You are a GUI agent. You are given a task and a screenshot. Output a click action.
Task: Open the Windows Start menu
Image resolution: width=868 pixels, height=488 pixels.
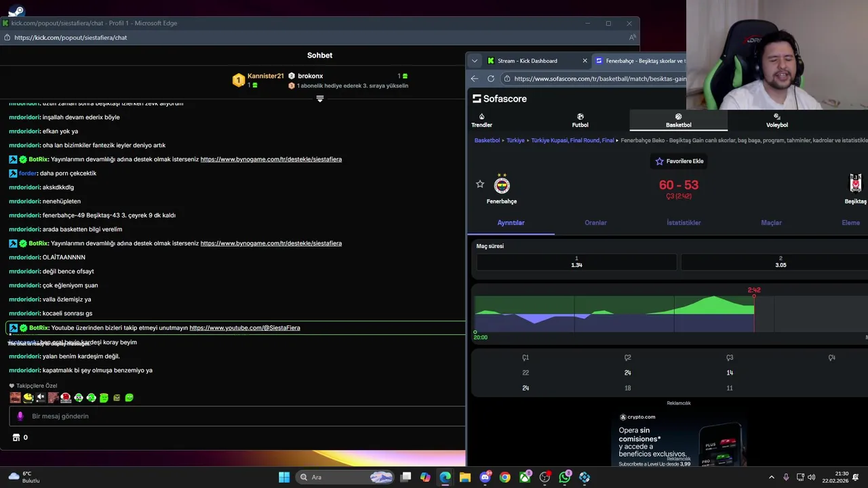[x=284, y=477]
